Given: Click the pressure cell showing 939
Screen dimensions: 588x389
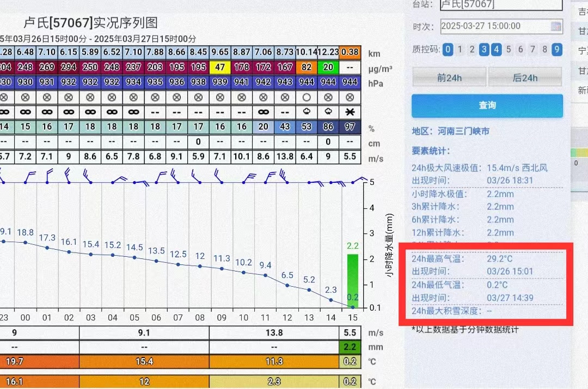Looking at the screenshot, I should 220,82.
